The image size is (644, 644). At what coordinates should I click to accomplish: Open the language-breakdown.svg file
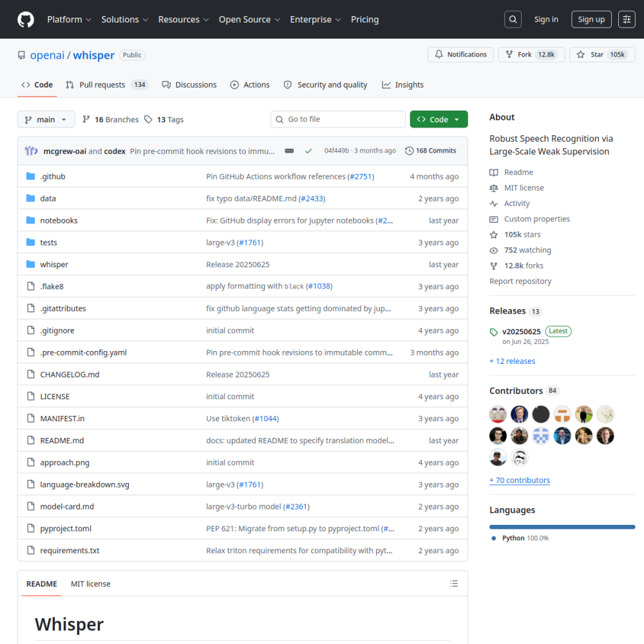coord(84,484)
